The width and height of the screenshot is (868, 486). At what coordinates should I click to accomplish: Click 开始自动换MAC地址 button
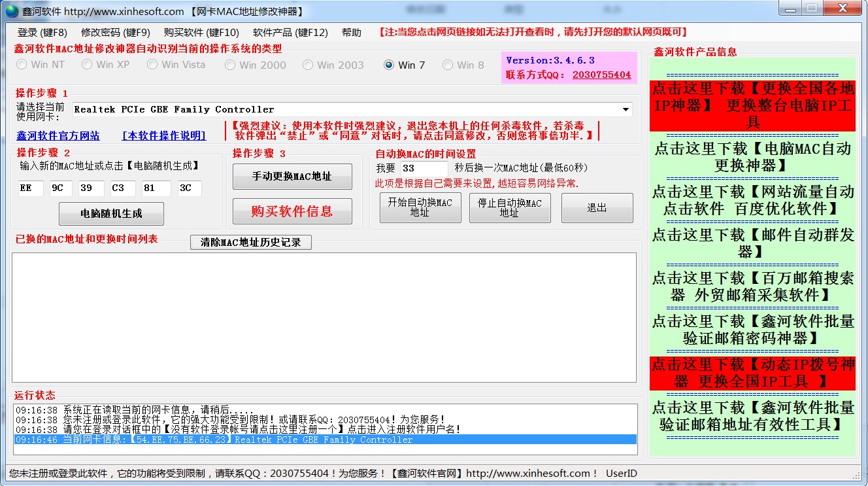point(420,207)
